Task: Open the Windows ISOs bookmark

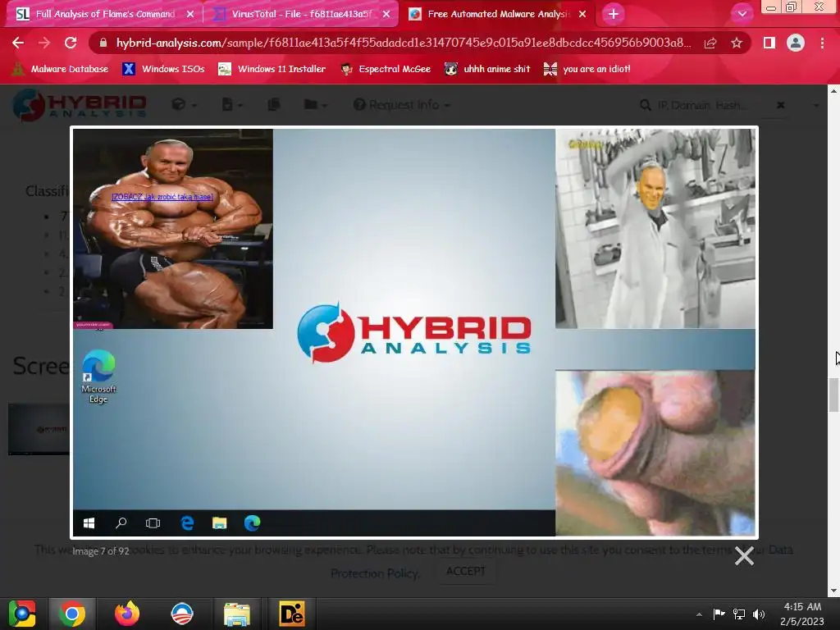Action: tap(163, 69)
